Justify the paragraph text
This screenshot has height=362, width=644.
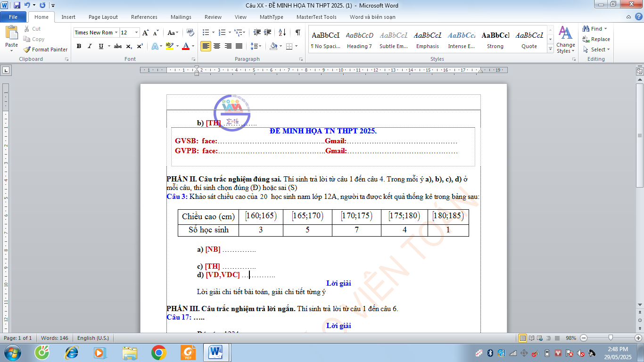(x=239, y=46)
